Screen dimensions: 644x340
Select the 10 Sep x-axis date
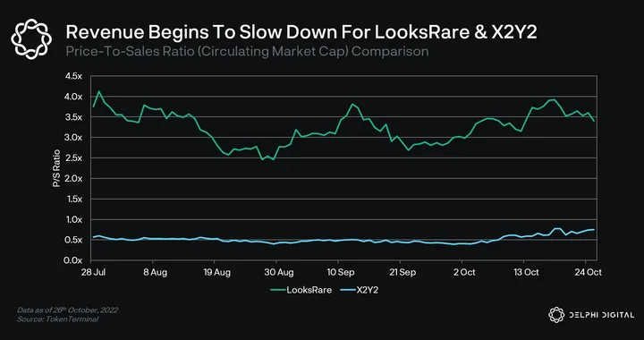tap(338, 272)
